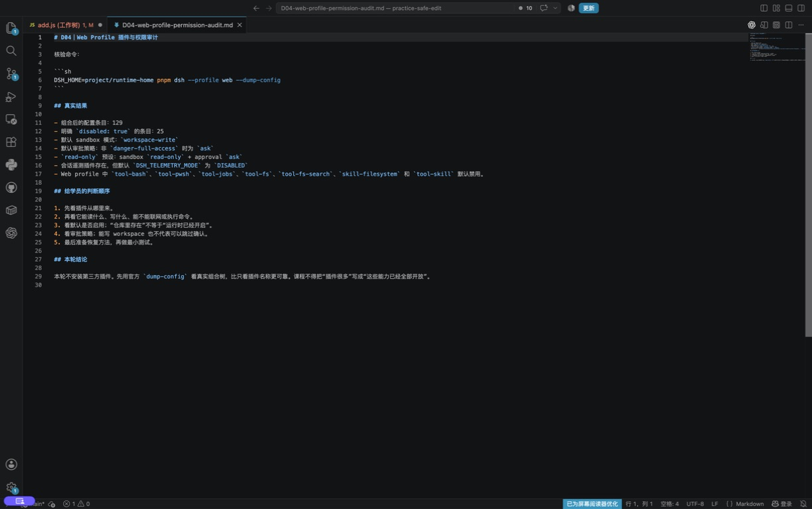Open the Remote Explorer view
The image size is (812, 509).
pyautogui.click(x=11, y=119)
